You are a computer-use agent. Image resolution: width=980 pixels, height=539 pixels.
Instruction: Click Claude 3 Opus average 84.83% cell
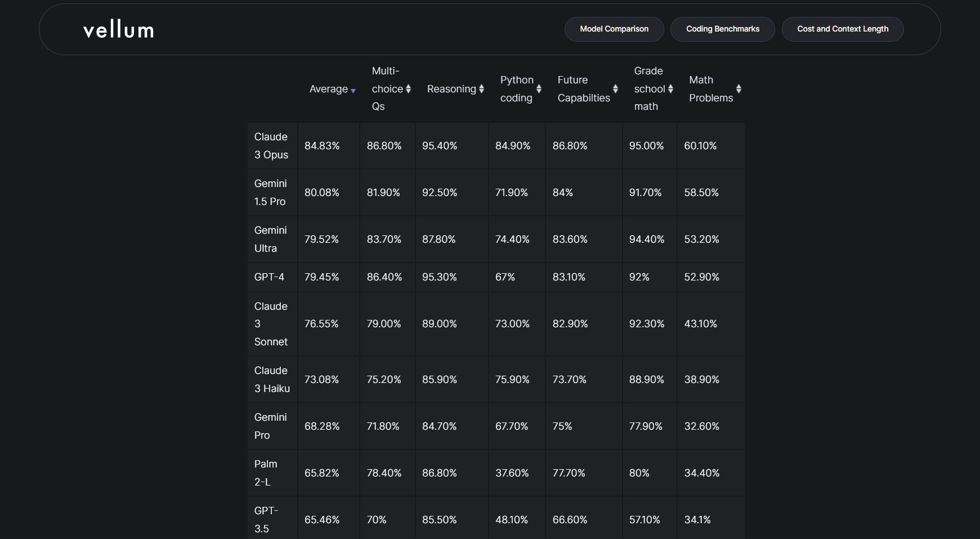(x=322, y=146)
